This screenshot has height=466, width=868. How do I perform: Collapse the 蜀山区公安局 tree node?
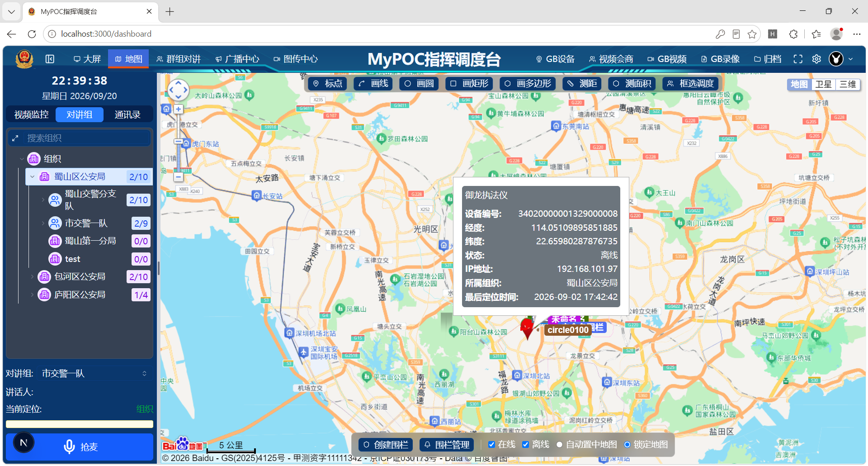coord(32,177)
